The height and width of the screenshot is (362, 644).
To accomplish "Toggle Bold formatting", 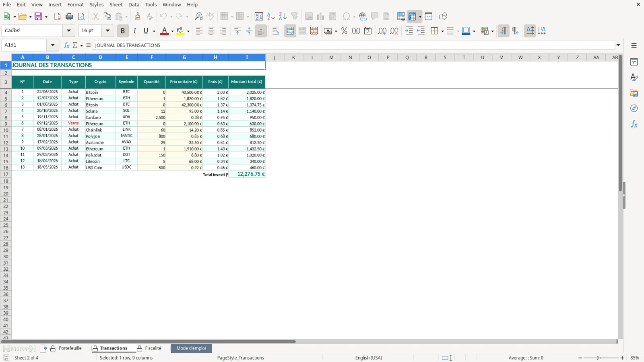I will (123, 31).
